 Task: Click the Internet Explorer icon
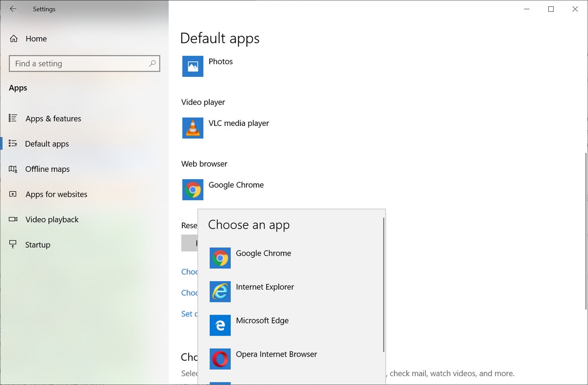[220, 291]
